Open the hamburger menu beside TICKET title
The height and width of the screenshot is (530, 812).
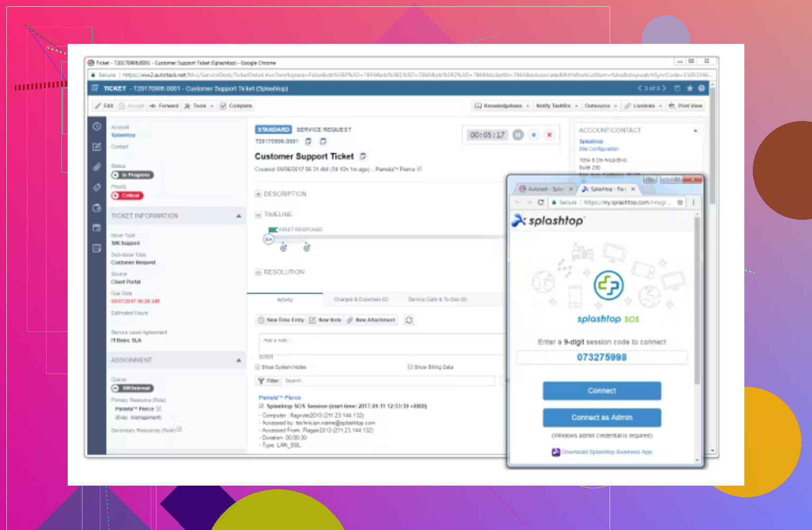95,88
